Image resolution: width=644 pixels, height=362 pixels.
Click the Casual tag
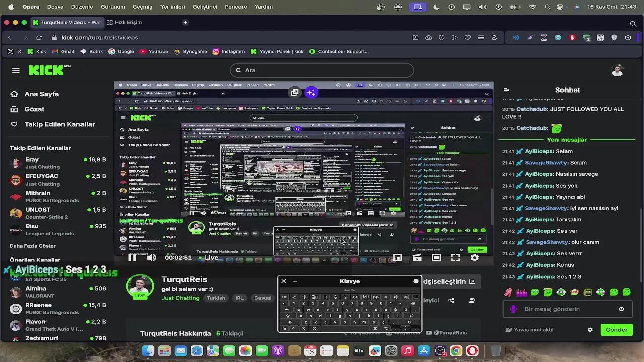263,298
